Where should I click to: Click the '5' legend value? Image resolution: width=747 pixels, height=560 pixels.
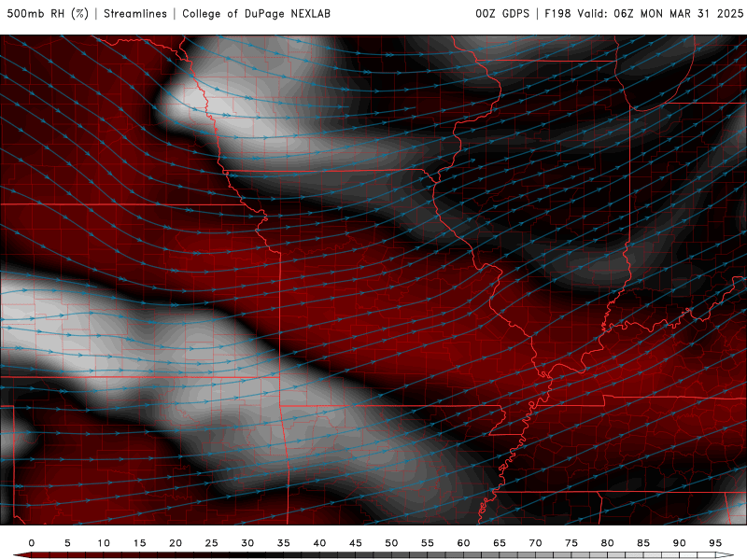pyautogui.click(x=67, y=543)
